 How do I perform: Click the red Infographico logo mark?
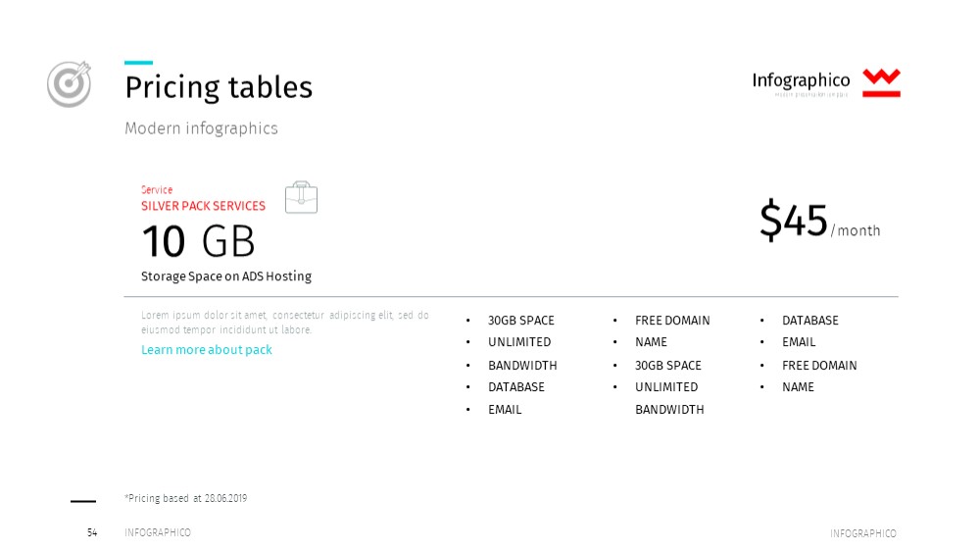881,82
